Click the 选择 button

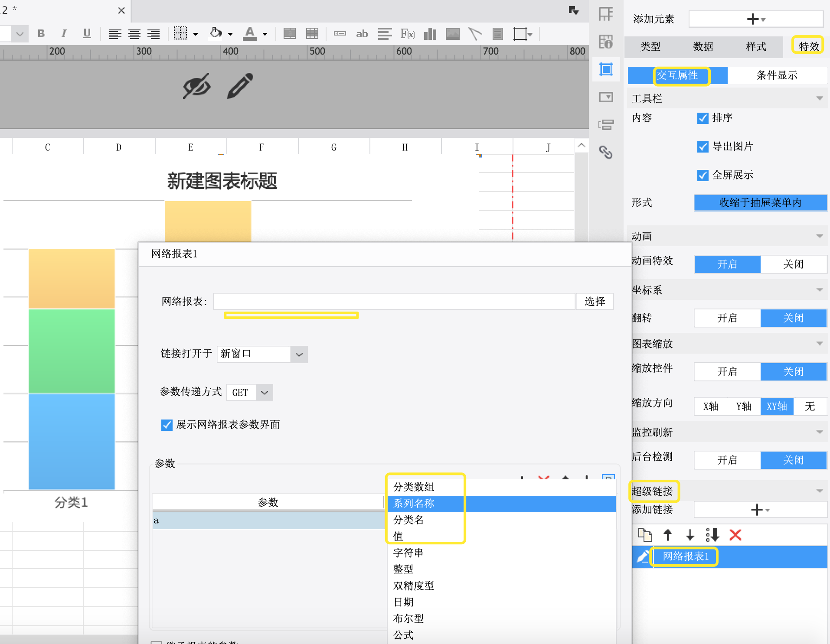595,302
